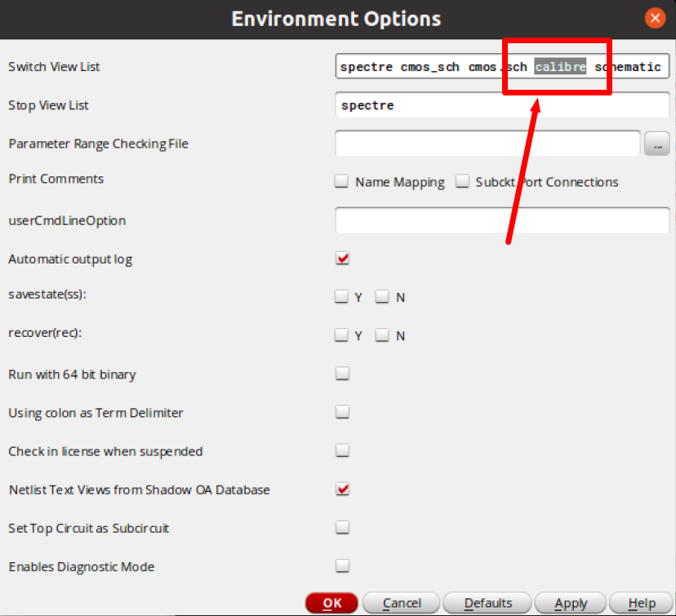Uncheck Automatic output log

click(342, 259)
